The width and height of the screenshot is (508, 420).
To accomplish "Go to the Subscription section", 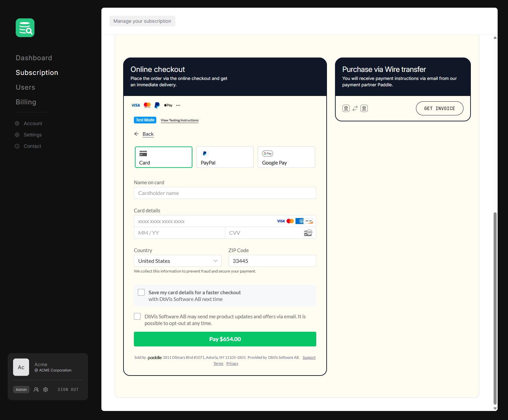I will point(37,73).
